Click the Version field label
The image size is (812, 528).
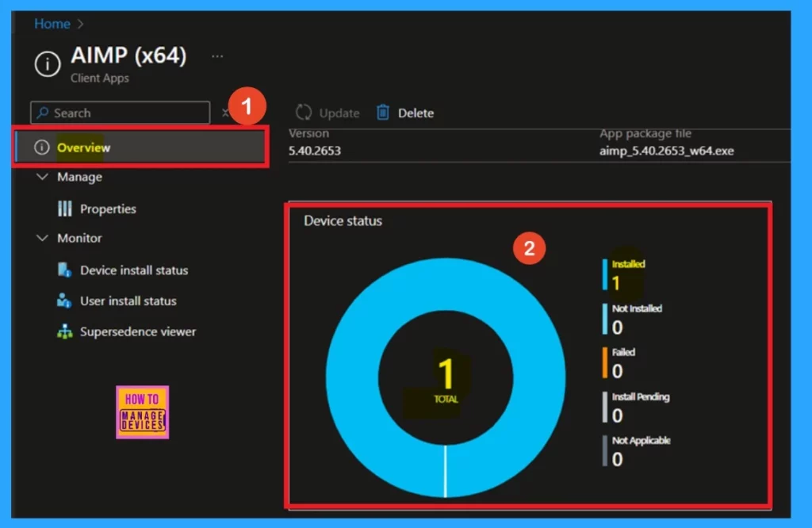[308, 133]
